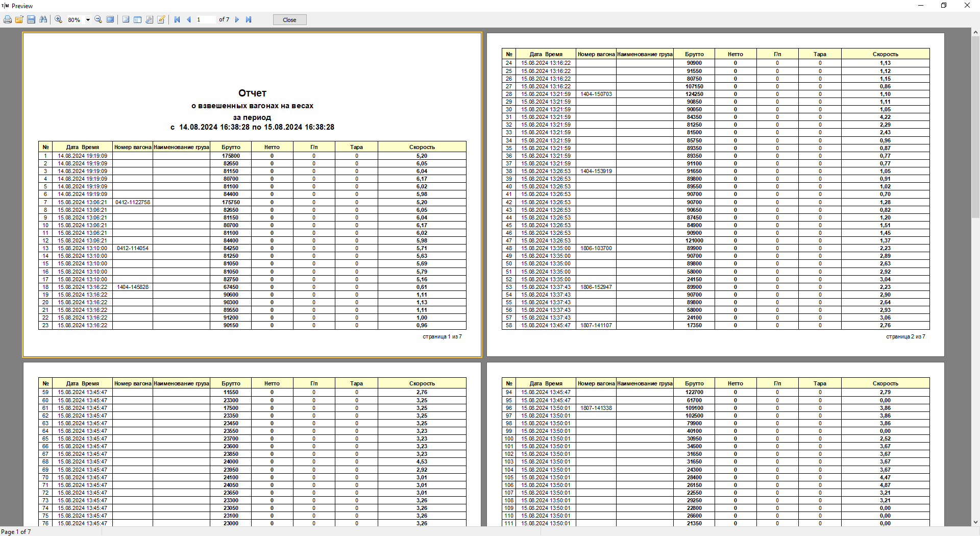Open a report file with the folder icon
The height and width of the screenshot is (536, 980).
[x=19, y=19]
